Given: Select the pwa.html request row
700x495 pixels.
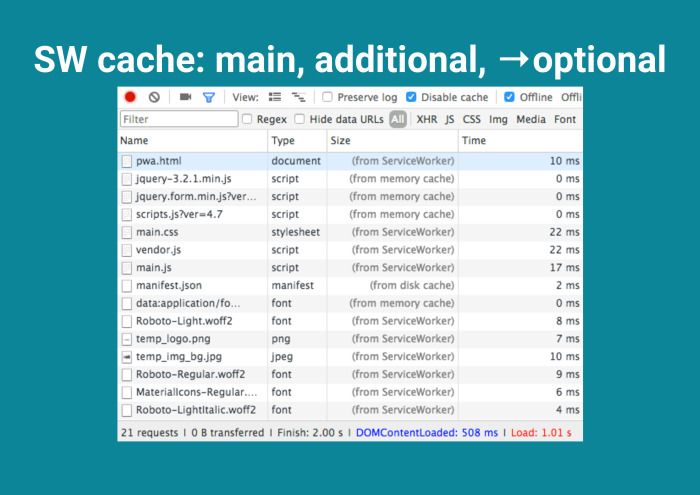Looking at the screenshot, I should pyautogui.click(x=350, y=161).
